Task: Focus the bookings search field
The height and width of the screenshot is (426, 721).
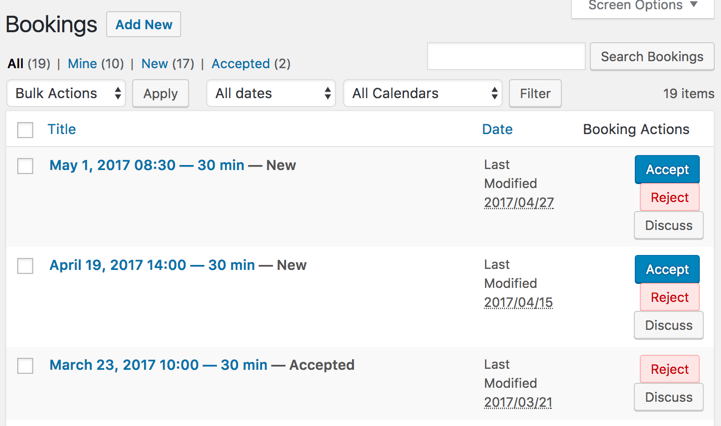Action: 506,57
